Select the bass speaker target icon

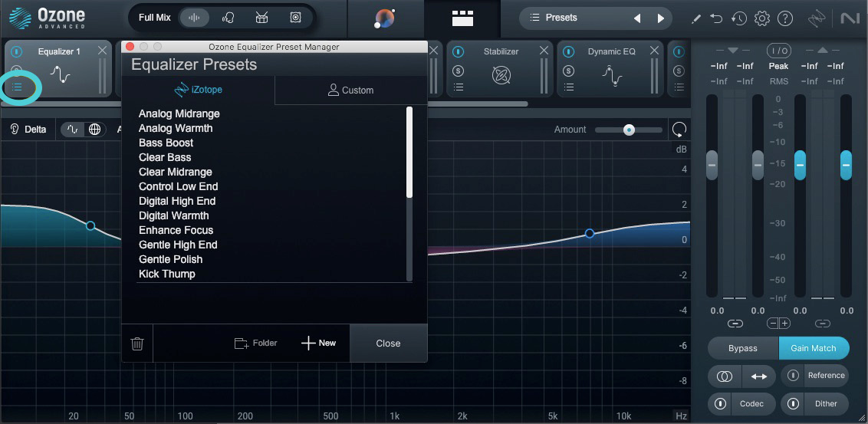pyautogui.click(x=296, y=18)
